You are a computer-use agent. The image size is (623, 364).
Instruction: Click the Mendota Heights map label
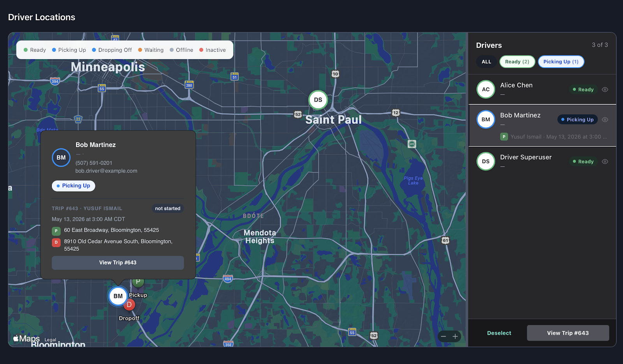(260, 237)
